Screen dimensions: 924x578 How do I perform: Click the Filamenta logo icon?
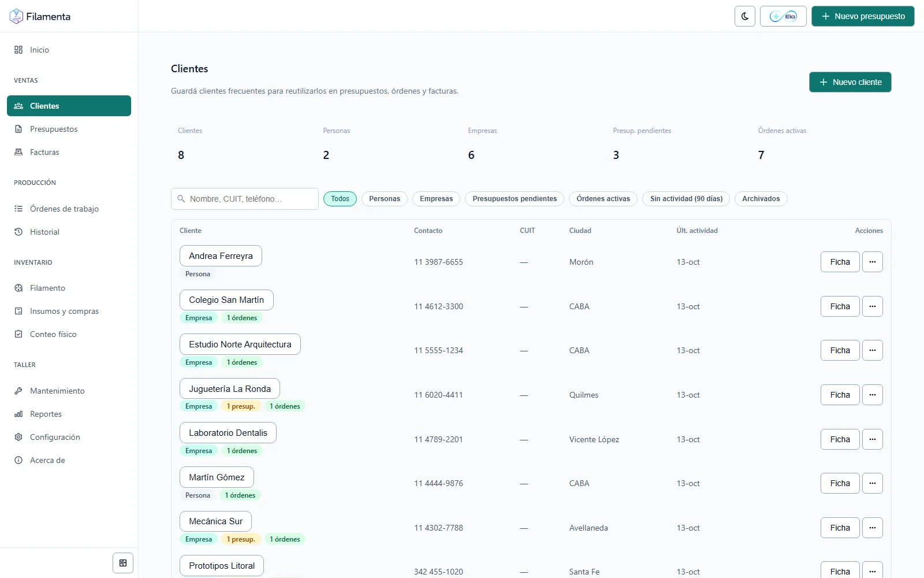(16, 16)
